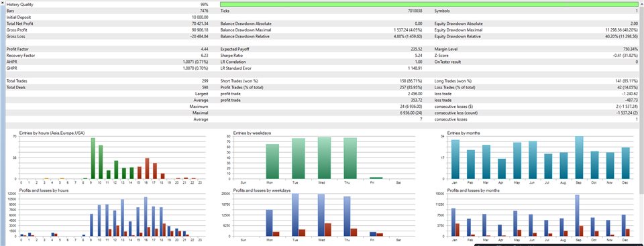Click the tallest green bar at hour 9
Viewport: 644px width, 246px height.
(93, 158)
